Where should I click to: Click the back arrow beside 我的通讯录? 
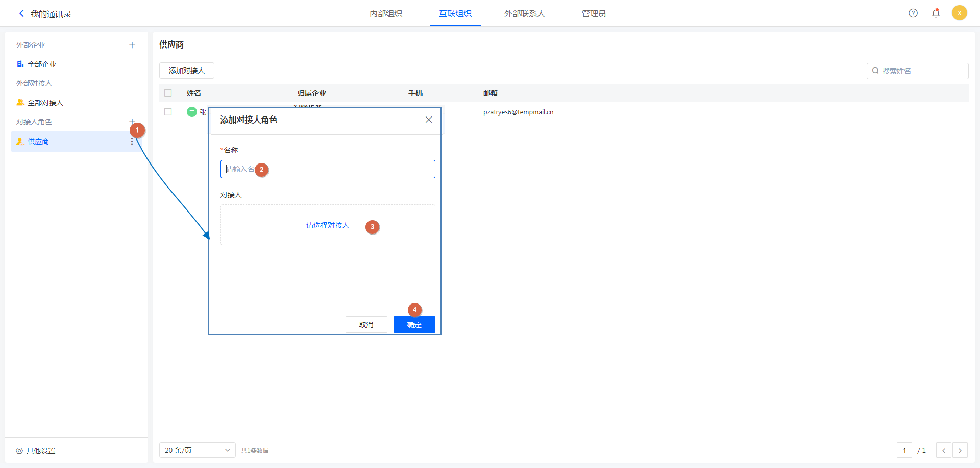click(21, 14)
